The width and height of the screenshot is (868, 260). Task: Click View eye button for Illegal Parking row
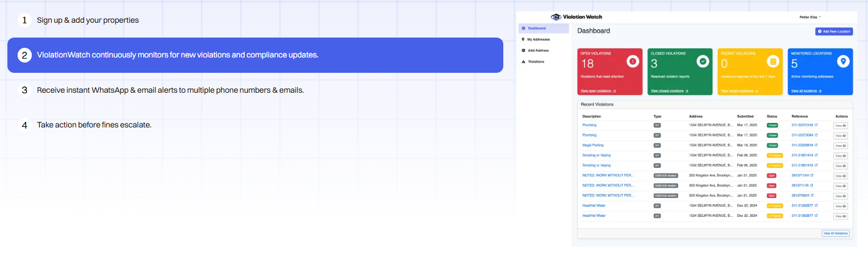click(x=841, y=146)
